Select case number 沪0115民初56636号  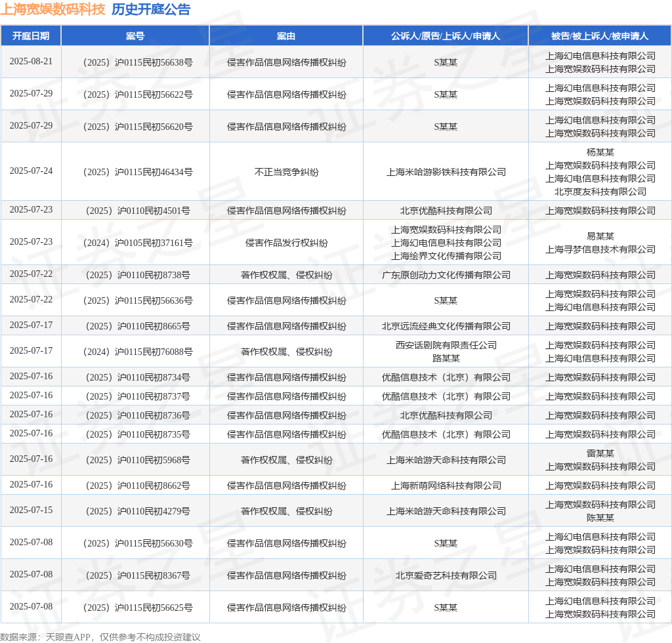(x=138, y=301)
